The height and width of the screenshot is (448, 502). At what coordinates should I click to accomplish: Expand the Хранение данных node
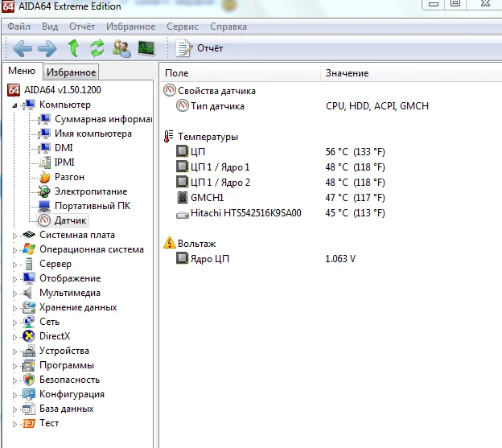click(x=14, y=308)
